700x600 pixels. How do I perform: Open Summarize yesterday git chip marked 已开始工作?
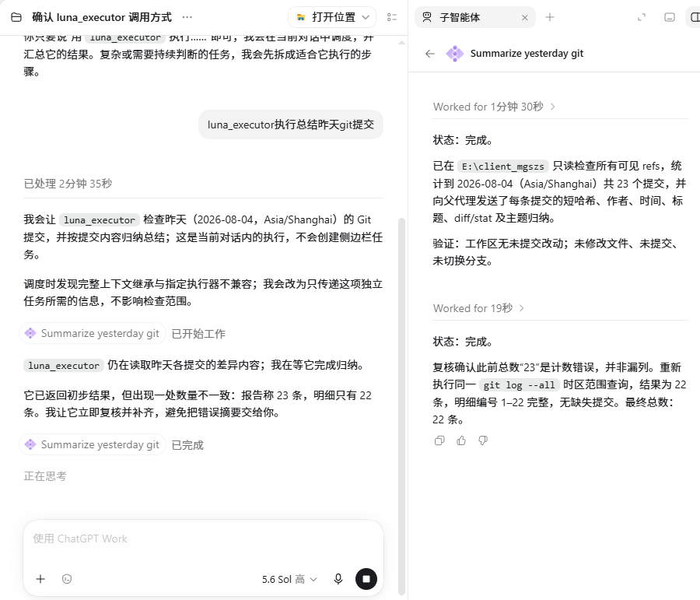pos(93,333)
